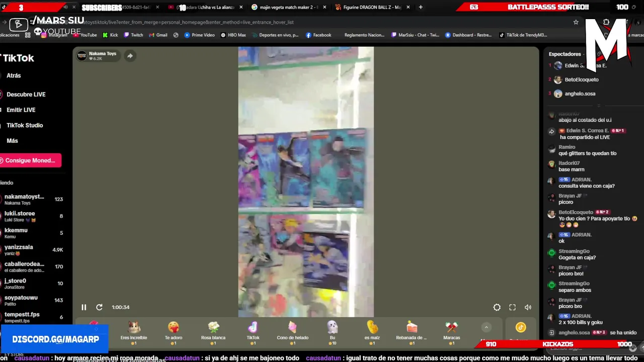Switch to majin vegeta match maker tab
This screenshot has width=644, height=362.
click(x=288, y=7)
